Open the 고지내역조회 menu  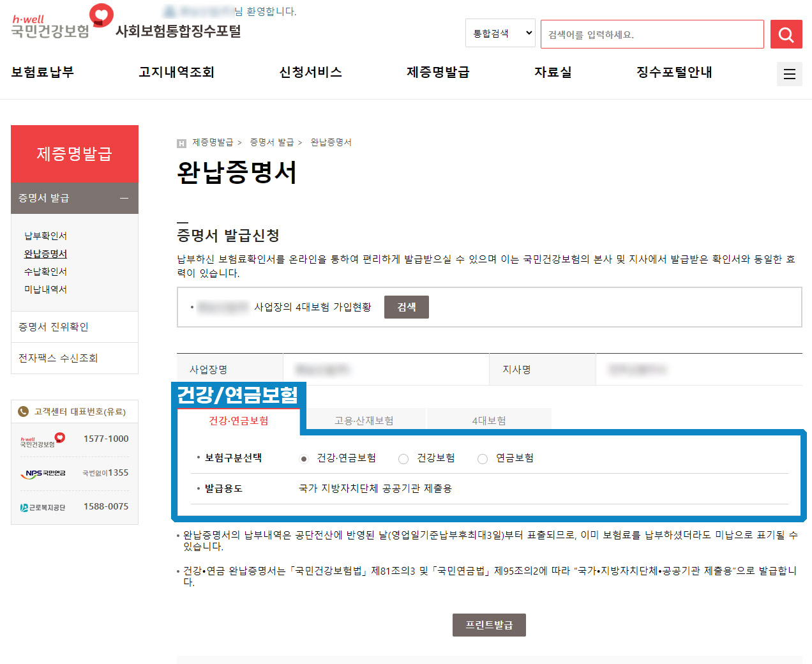click(x=177, y=72)
